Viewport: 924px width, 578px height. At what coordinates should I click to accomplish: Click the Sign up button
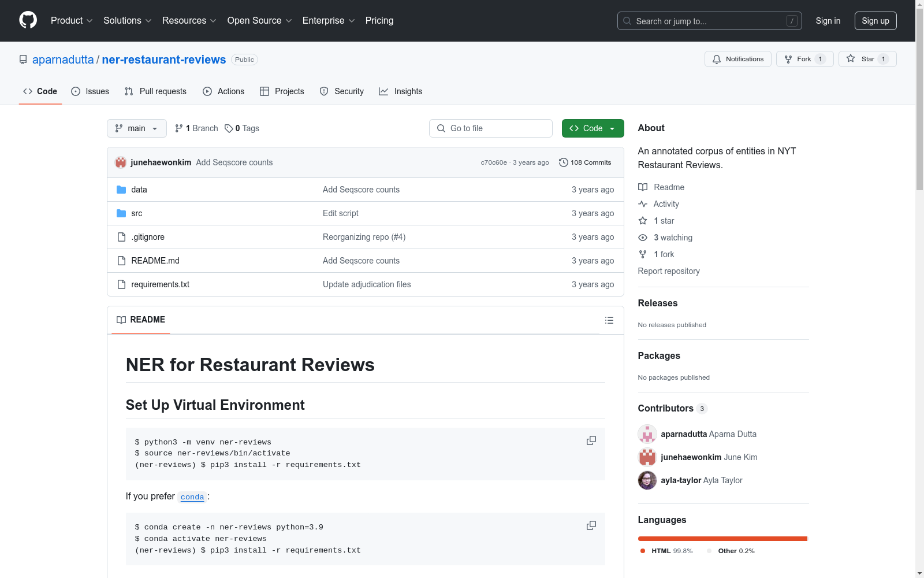click(x=875, y=21)
